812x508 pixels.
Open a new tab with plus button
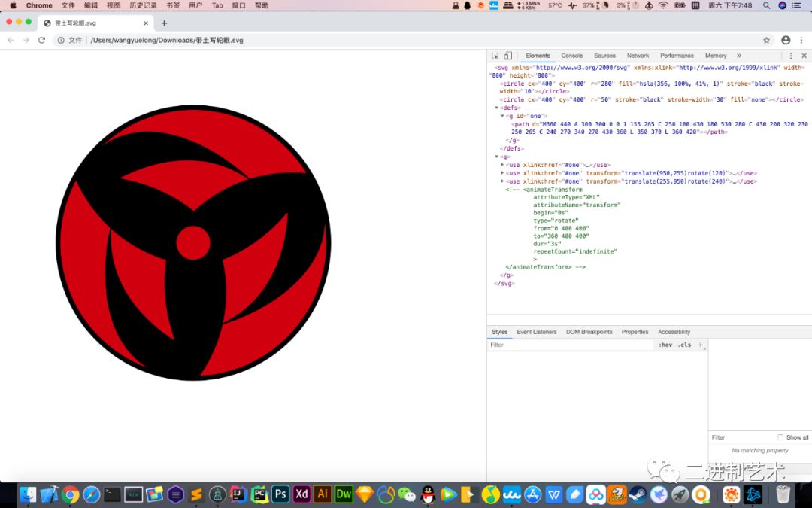tap(164, 23)
